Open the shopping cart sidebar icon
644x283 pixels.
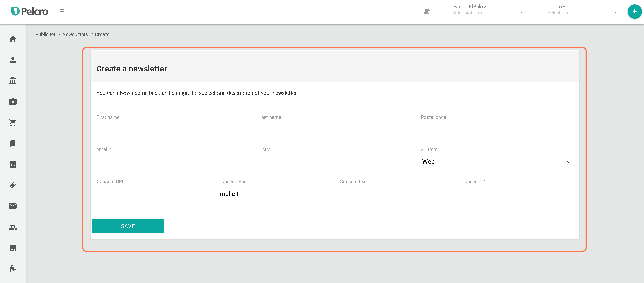[13, 123]
